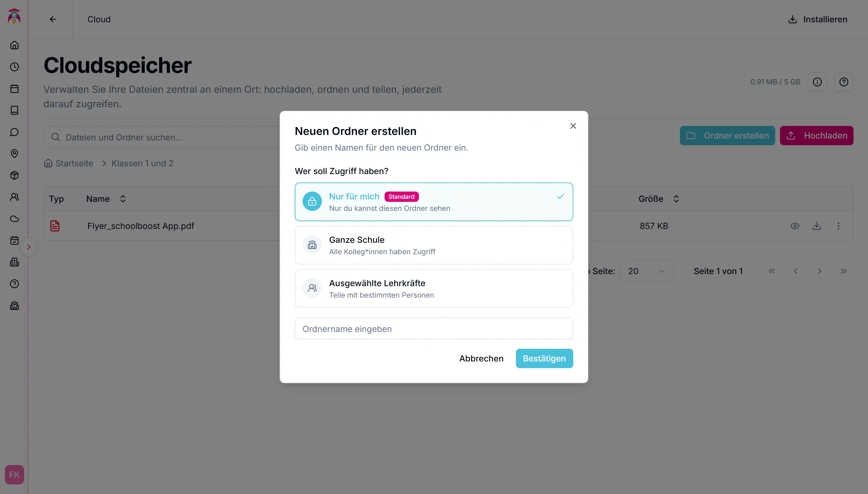
Task: Download Flyer_schoolboost App.pdf via download icon
Action: pyautogui.click(x=816, y=226)
